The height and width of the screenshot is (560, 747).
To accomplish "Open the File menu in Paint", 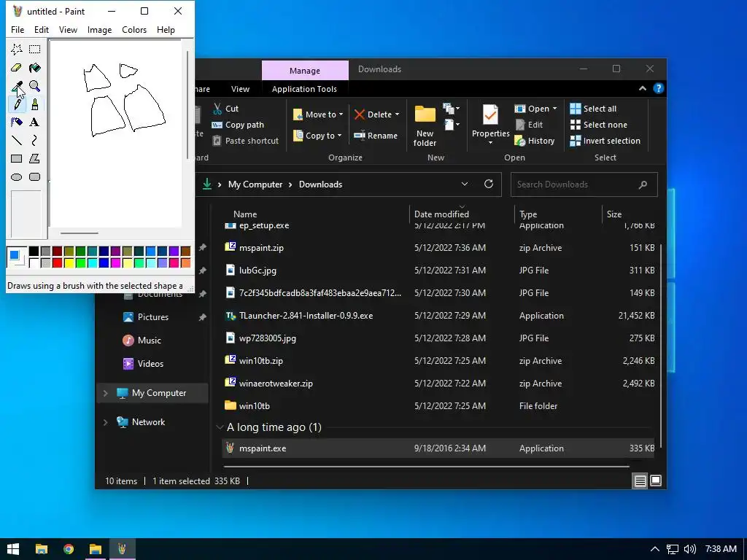I will pos(18,29).
